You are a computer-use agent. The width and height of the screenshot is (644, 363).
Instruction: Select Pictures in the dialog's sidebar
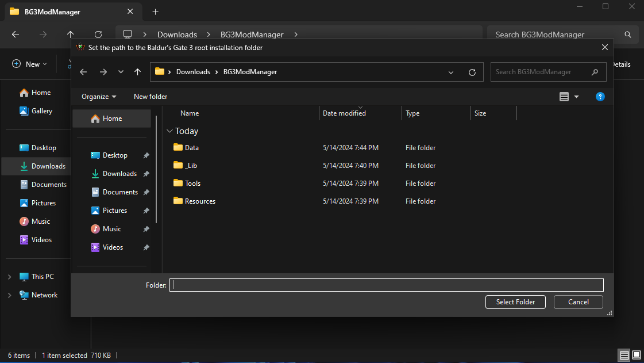114,211
